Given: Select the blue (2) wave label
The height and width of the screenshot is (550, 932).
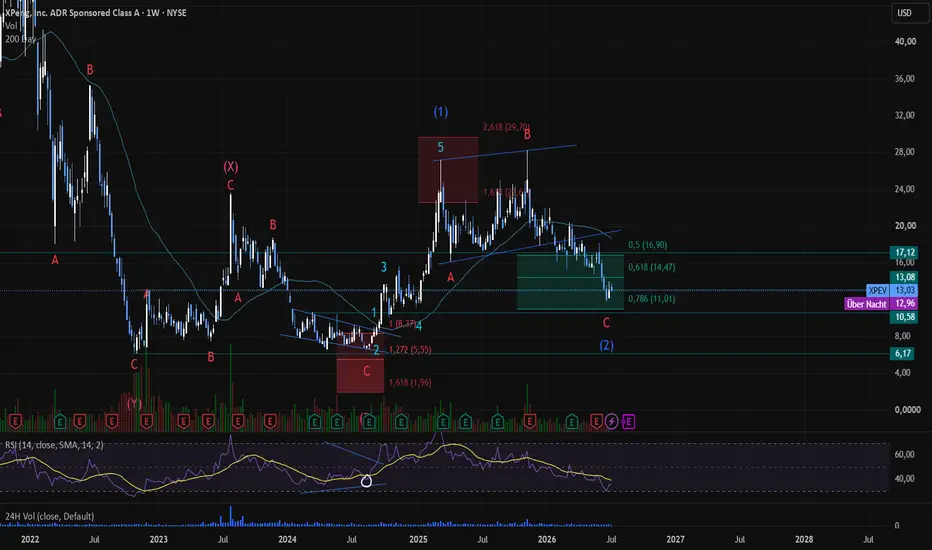Looking at the screenshot, I should (606, 345).
